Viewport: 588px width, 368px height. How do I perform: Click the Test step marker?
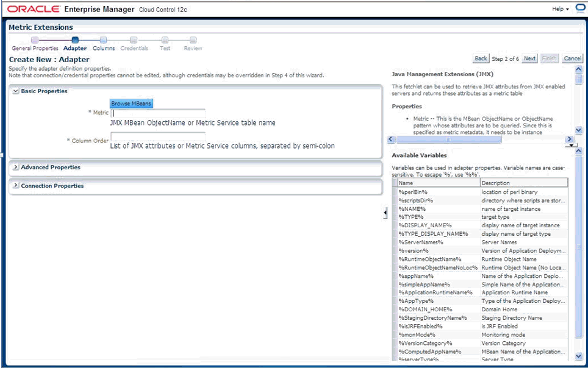click(165, 40)
